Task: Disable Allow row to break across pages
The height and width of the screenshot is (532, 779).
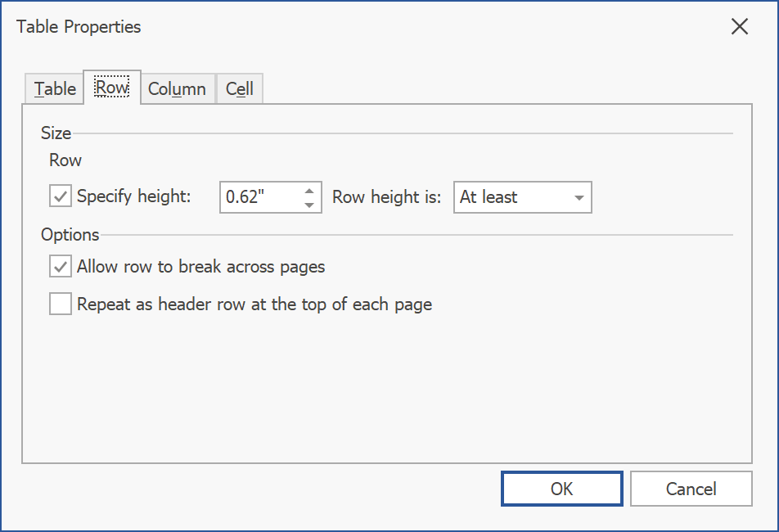Action: click(x=61, y=267)
